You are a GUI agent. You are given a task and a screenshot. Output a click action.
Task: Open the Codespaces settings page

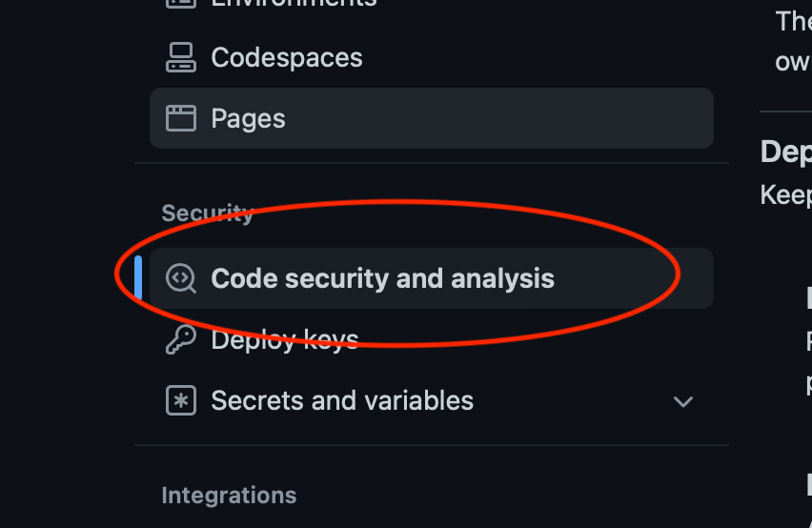click(286, 57)
